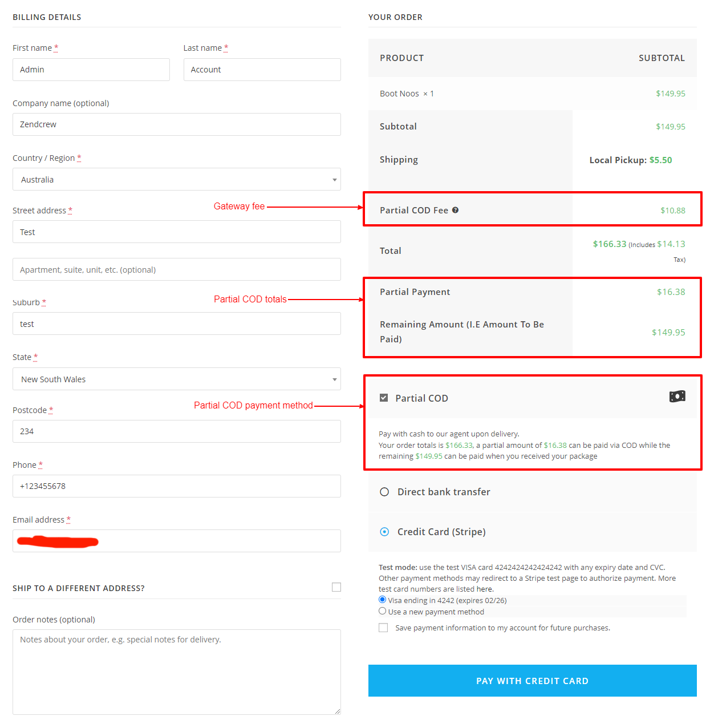Open the Country / Region dropdown
The image size is (710, 728).
(x=177, y=179)
